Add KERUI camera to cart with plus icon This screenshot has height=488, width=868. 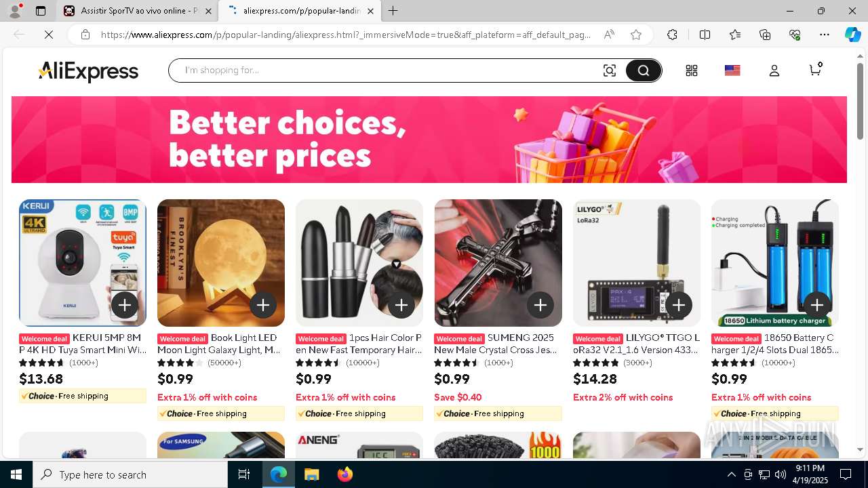click(125, 305)
